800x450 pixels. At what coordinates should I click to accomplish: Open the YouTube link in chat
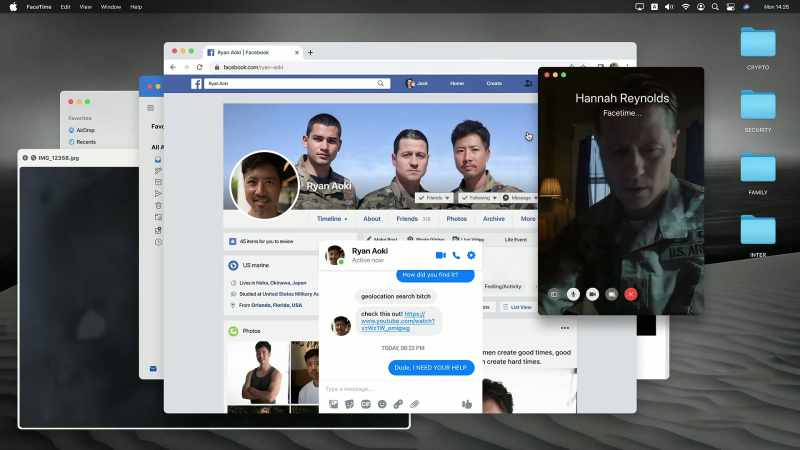coord(398,321)
